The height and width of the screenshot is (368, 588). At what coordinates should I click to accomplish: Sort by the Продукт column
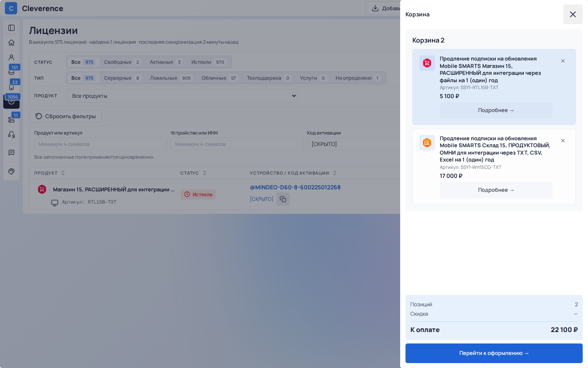click(x=49, y=173)
